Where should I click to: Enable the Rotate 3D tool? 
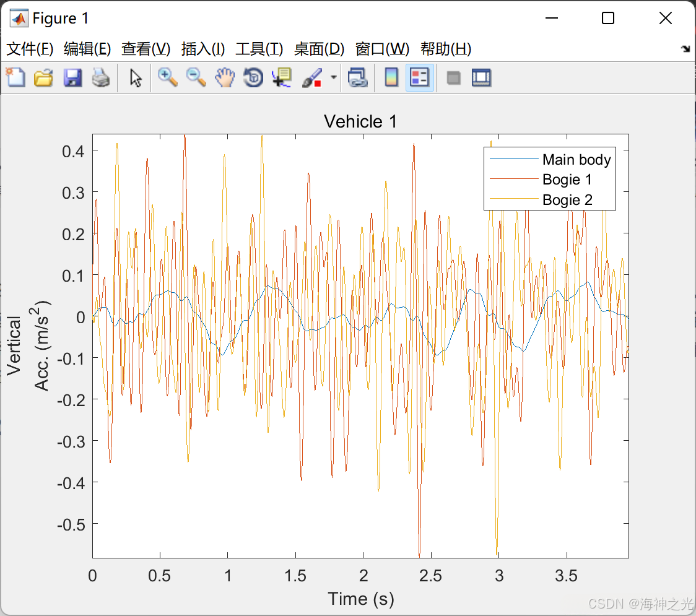coord(253,77)
